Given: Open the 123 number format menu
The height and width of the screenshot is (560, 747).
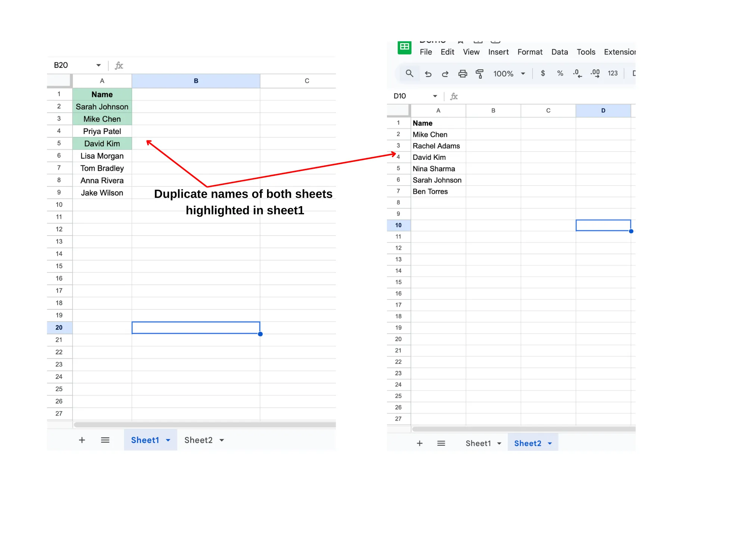Looking at the screenshot, I should [x=613, y=74].
